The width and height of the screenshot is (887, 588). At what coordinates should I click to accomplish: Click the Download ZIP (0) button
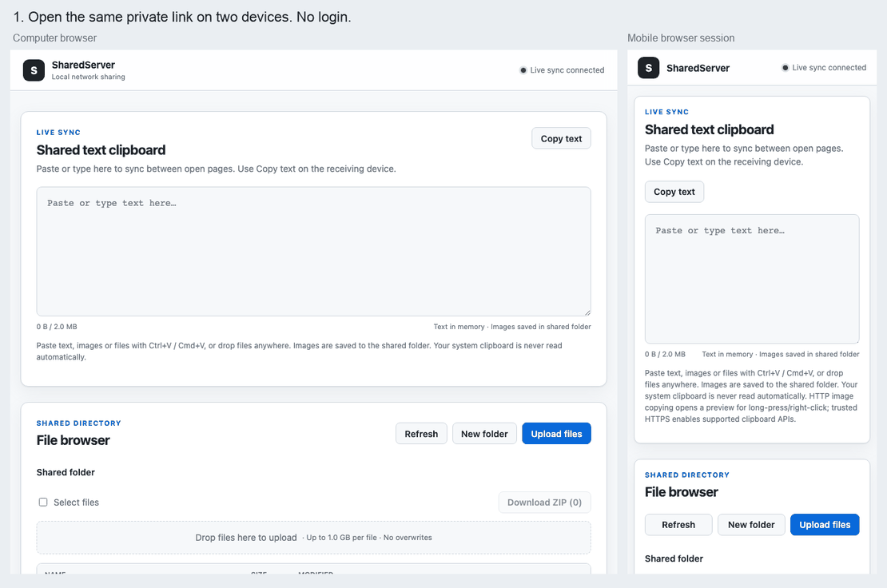click(545, 502)
